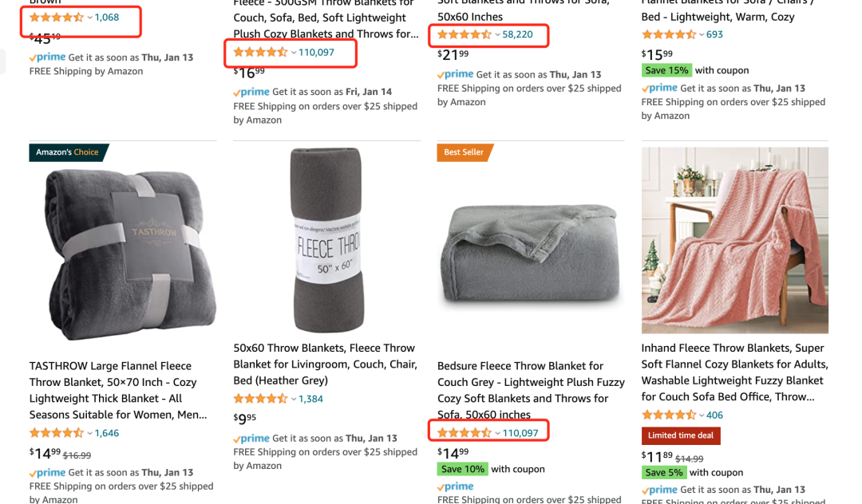Screen dimensions: 862x504
Task: Open rating breakdown arrow next to 406
Action: point(702,415)
